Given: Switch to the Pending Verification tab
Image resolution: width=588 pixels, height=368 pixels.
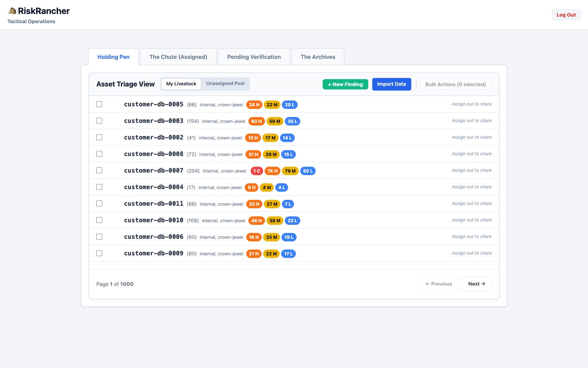Looking at the screenshot, I should [254, 57].
